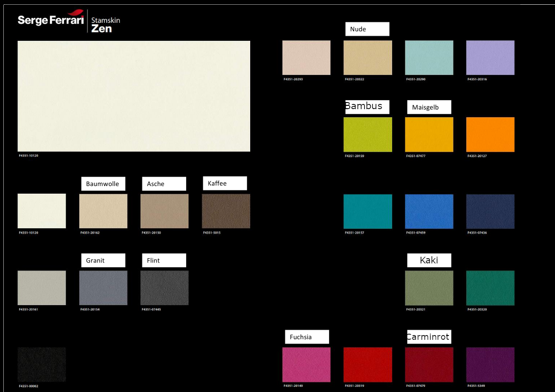Pick the Maisgelb yellow swatch
This screenshot has width=555, height=392.
(429, 134)
